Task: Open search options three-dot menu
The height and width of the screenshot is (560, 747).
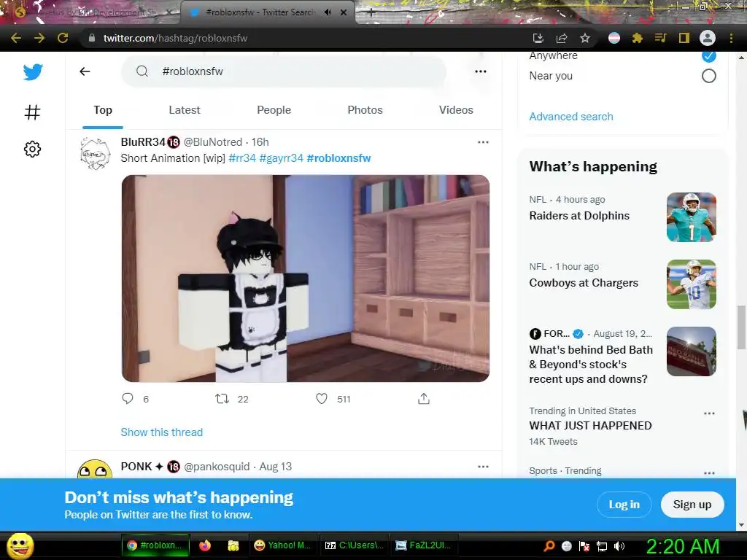Action: (x=481, y=71)
